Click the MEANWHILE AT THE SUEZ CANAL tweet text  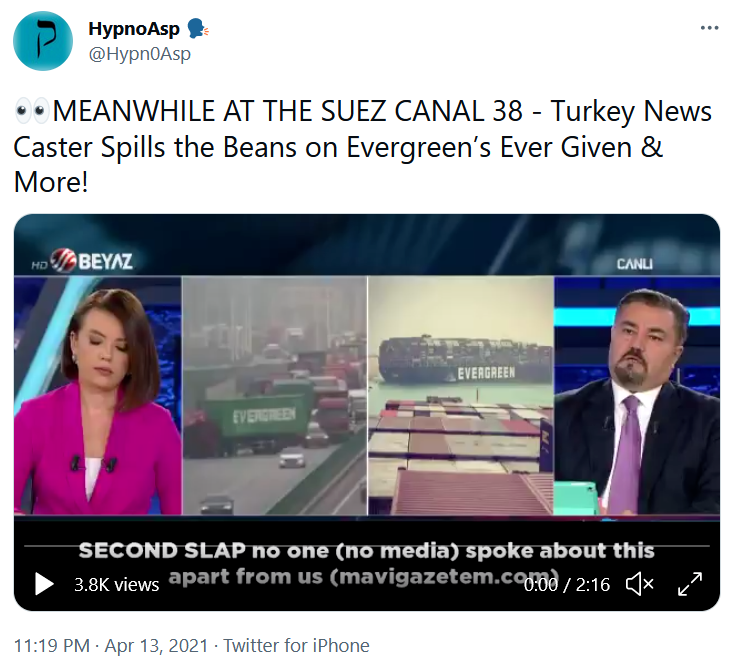point(362,146)
